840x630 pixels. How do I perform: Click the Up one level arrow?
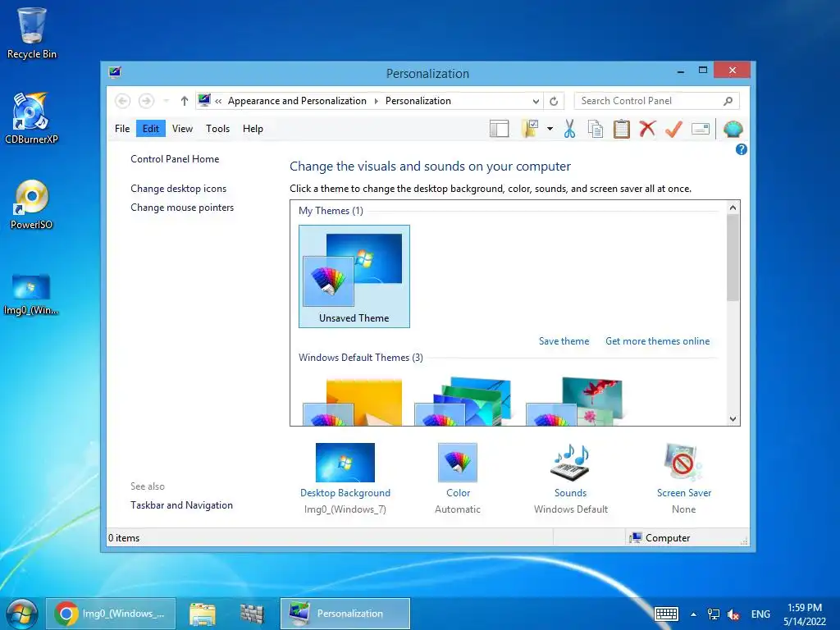tap(185, 101)
